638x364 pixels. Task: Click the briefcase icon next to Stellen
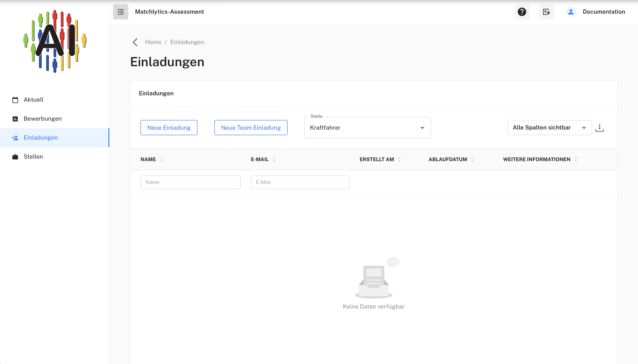click(15, 156)
